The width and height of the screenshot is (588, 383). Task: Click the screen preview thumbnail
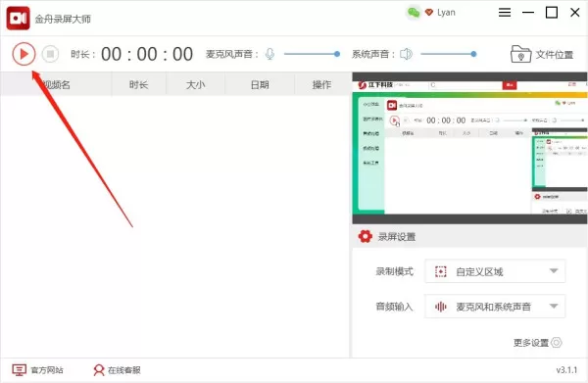[469, 148]
